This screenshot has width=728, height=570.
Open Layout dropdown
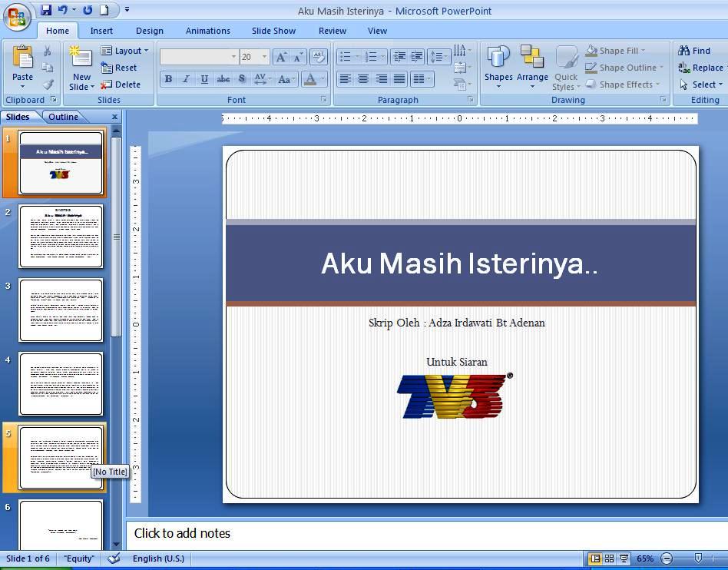pos(124,51)
